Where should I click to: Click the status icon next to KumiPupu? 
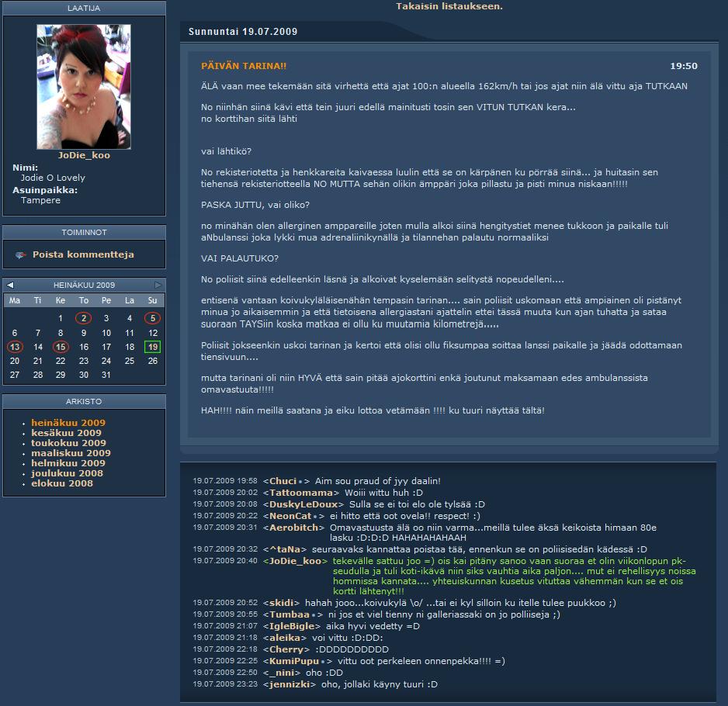click(321, 661)
